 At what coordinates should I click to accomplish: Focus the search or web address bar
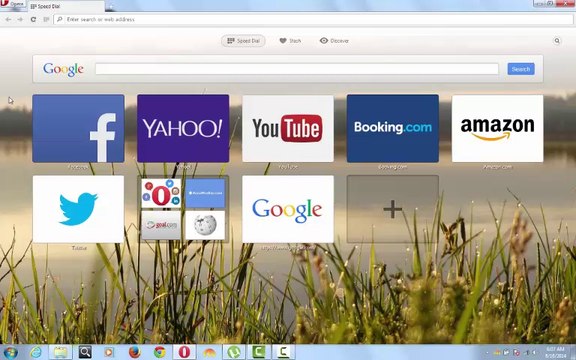pos(313,19)
